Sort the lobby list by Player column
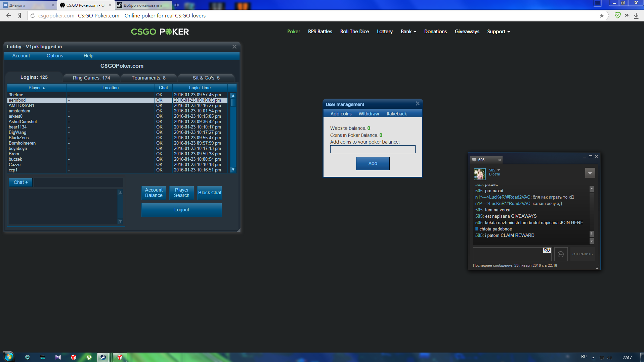 [x=37, y=88]
